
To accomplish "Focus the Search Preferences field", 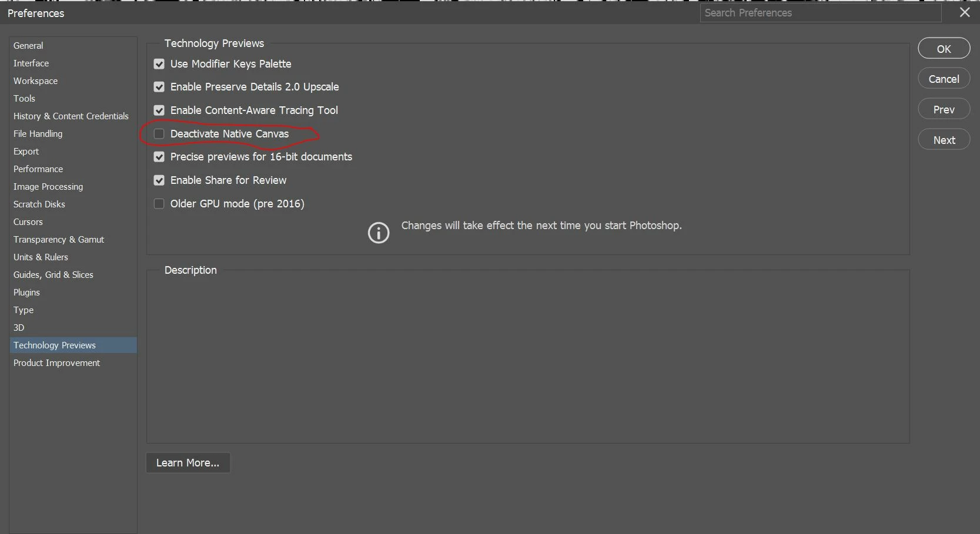I will [x=821, y=13].
